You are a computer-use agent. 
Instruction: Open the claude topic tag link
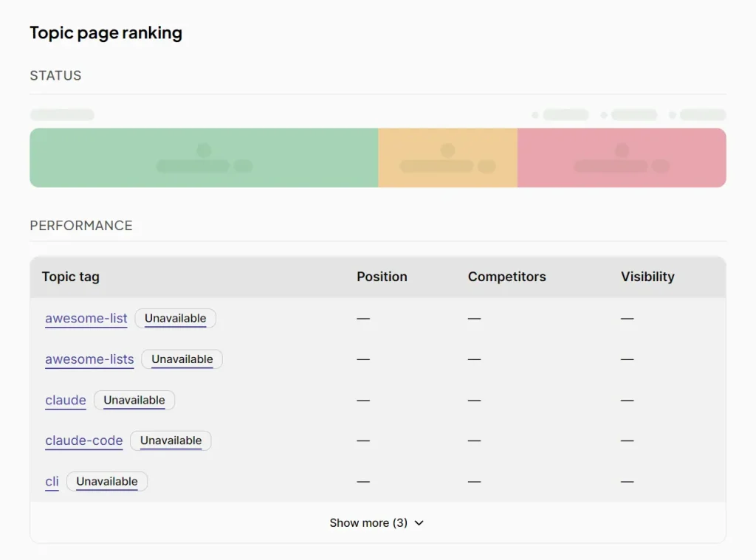66,400
